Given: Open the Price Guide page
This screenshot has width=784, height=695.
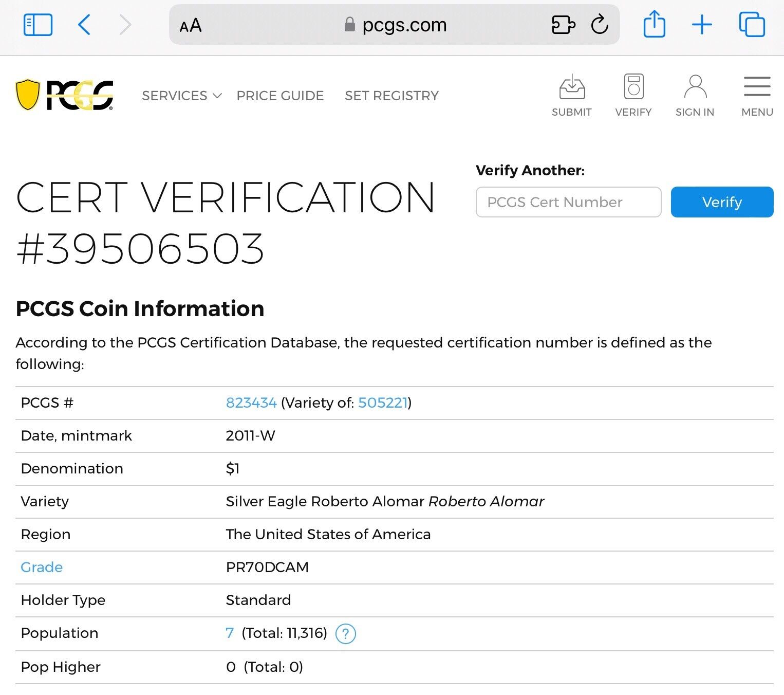Looking at the screenshot, I should click(280, 96).
